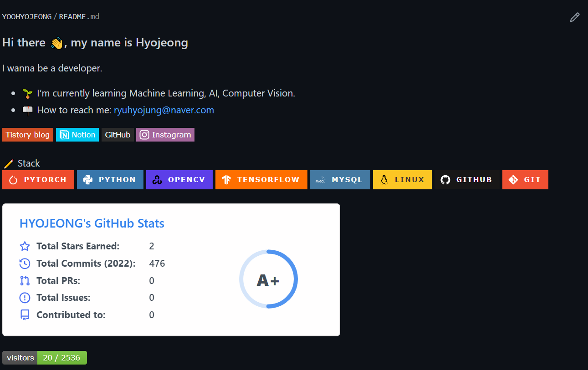Screen dimensions: 588x370
Task: Click the MySQL stack badge
Action: coord(340,180)
